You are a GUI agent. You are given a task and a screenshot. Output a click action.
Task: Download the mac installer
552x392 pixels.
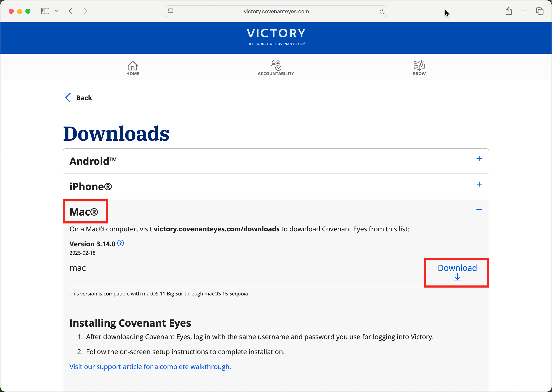(x=457, y=272)
